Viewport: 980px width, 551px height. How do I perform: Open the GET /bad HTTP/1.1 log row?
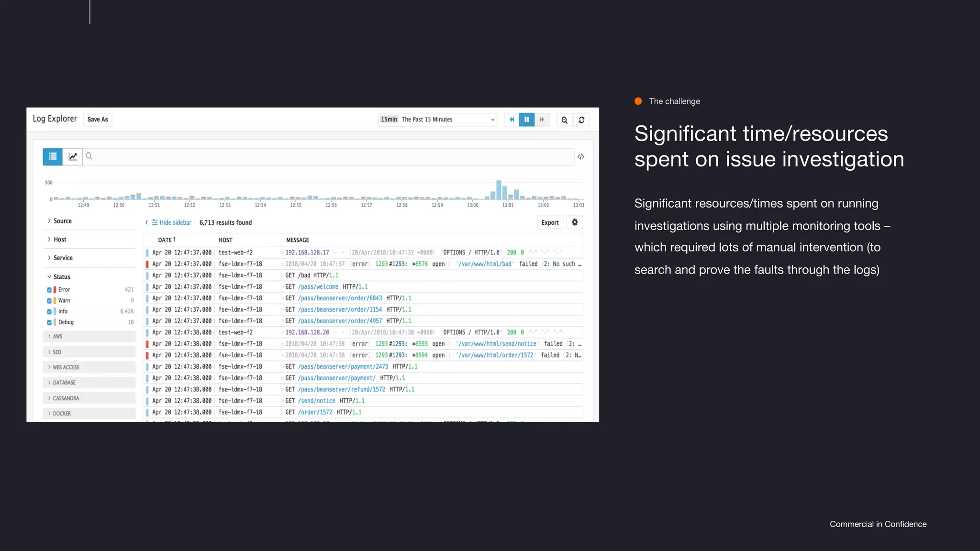[364, 275]
